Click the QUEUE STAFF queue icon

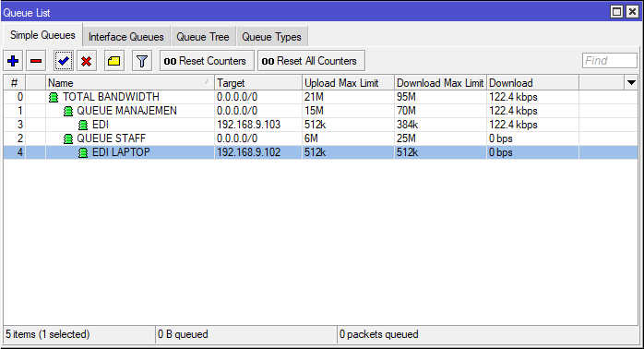tap(68, 138)
